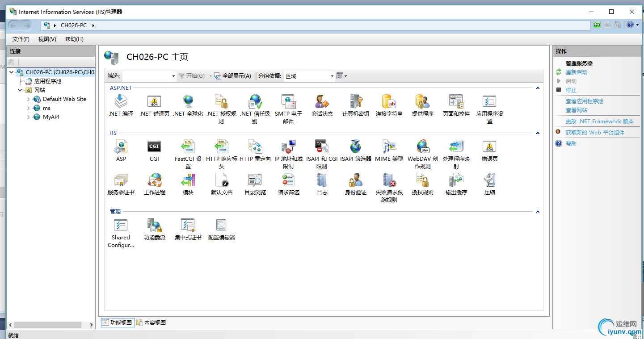The width and height of the screenshot is (644, 339).
Task: Open the .NET 授权规则 feature
Action: (x=221, y=109)
